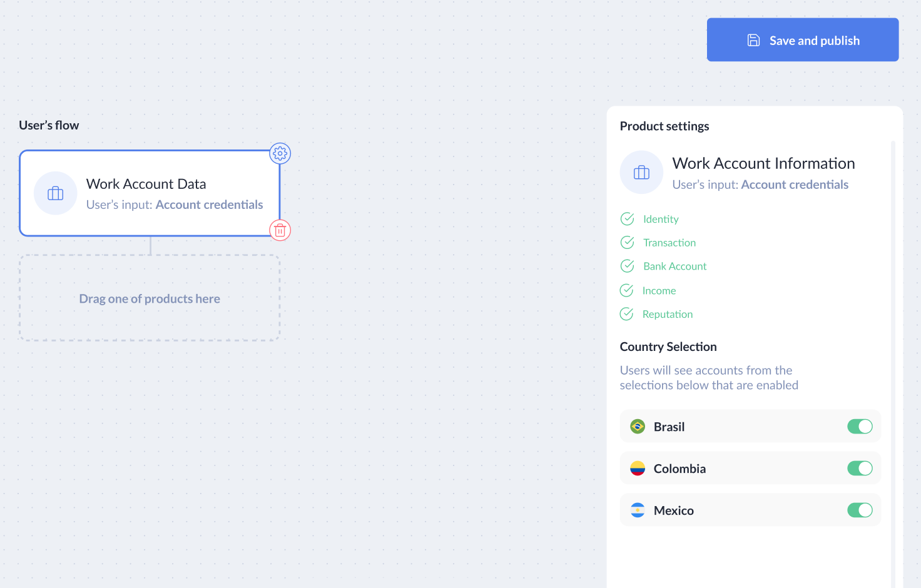Click the 'Users will see accounts' description text

[709, 378]
